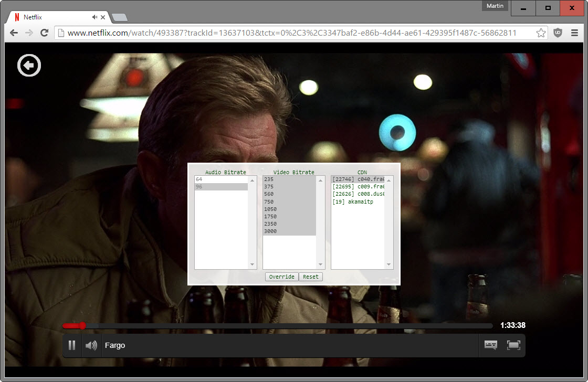Viewport: 588px width, 382px height.
Task: Open the uBlock shield extension icon
Action: 558,33
